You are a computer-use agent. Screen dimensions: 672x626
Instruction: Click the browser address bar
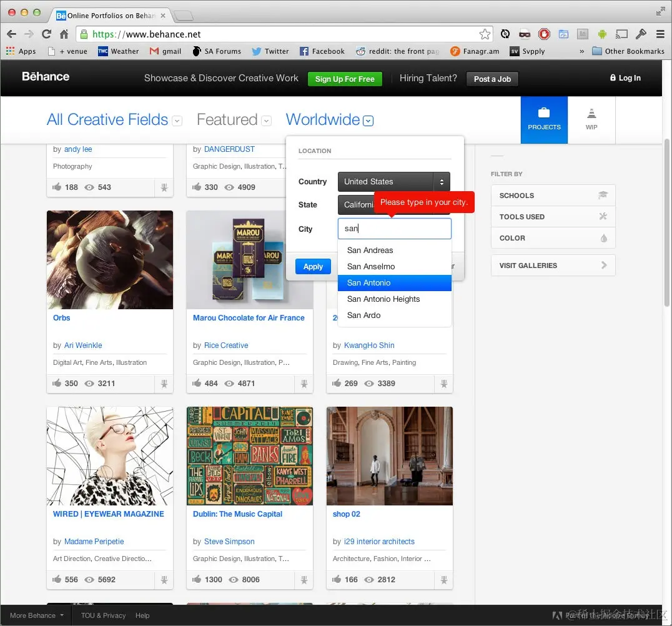(x=283, y=34)
